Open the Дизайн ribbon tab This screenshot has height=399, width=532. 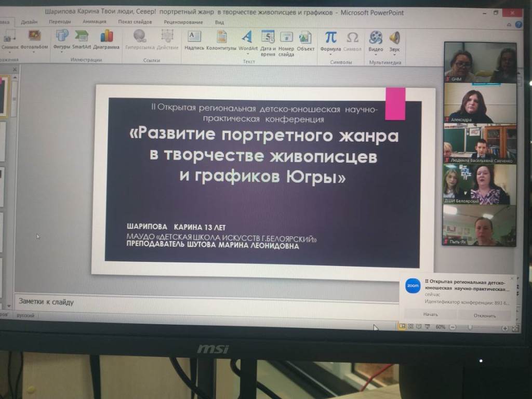coord(29,22)
